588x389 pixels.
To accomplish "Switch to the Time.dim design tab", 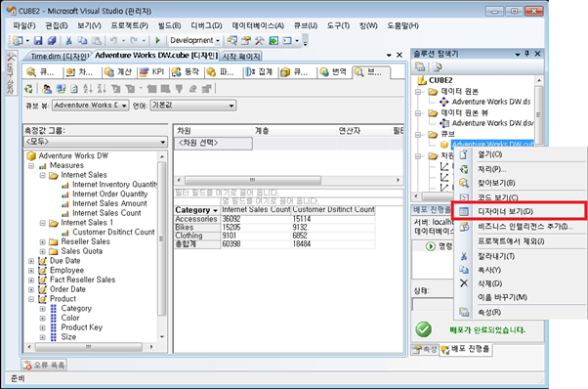I will coord(60,57).
